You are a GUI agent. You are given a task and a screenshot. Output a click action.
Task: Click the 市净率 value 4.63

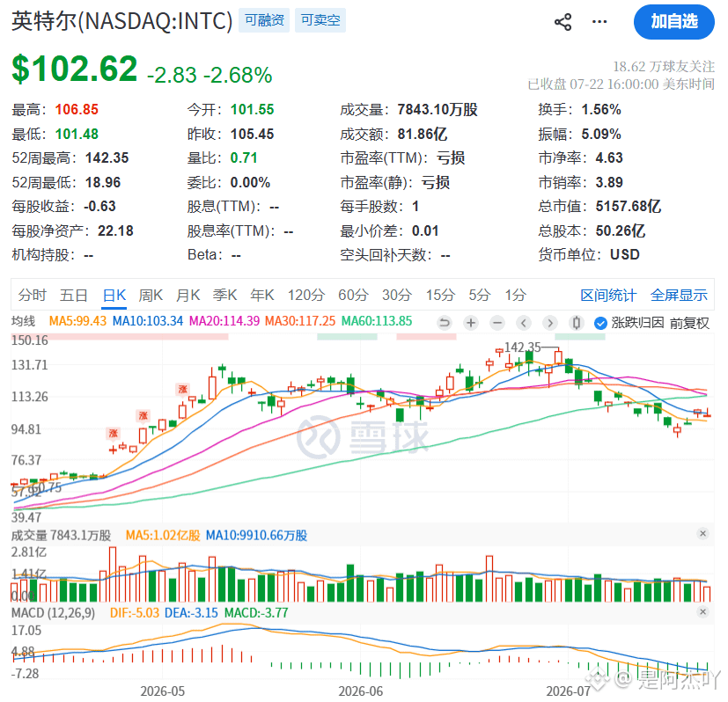coord(608,157)
